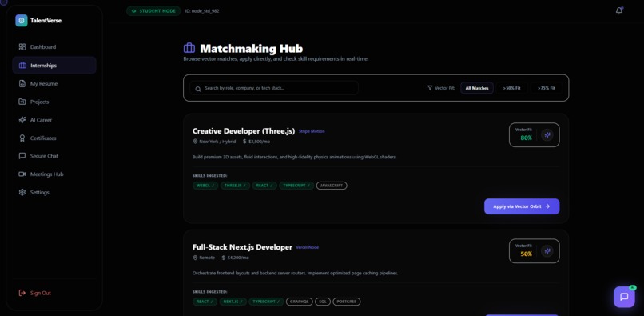Click the Remote location text

[x=207, y=258]
